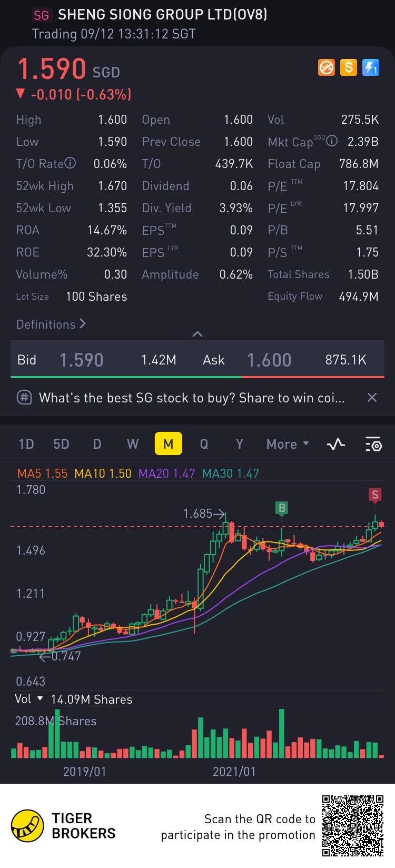Select the M monthly chart tab
395x868 pixels.
pos(168,444)
